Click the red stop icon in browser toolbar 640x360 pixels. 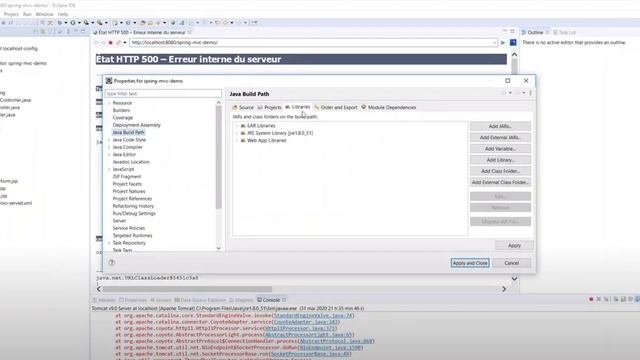110,42
